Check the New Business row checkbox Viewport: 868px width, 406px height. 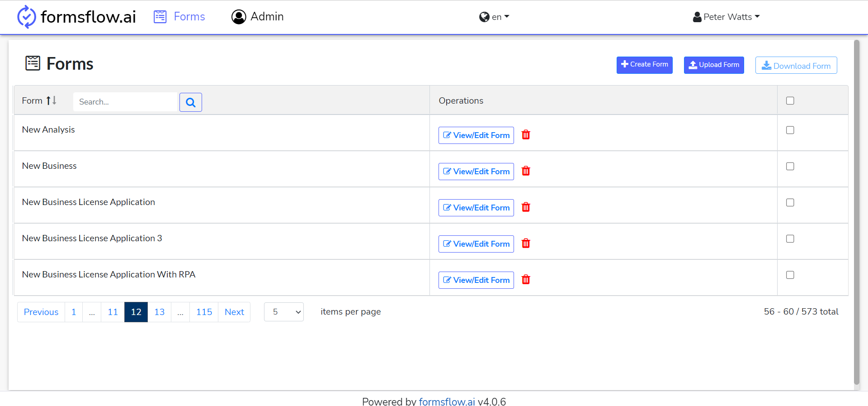[790, 166]
